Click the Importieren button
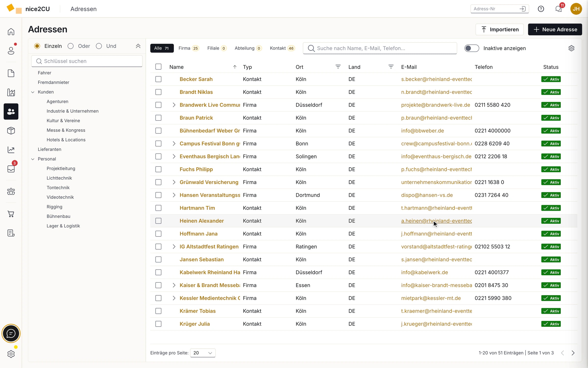 tap(500, 29)
